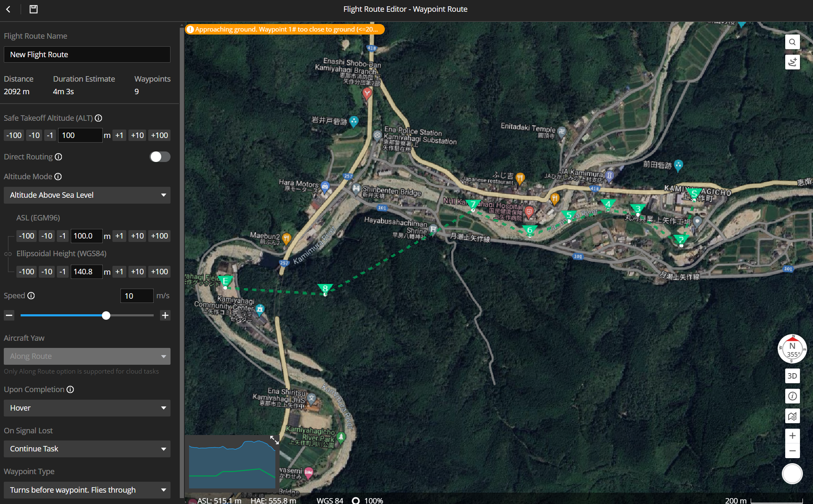813x504 pixels.
Task: Zoom in with the map plus button
Action: [792, 436]
